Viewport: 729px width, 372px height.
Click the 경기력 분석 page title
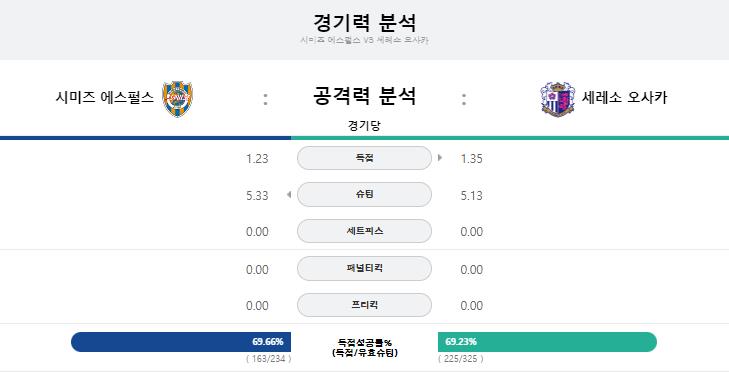pyautogui.click(x=364, y=22)
